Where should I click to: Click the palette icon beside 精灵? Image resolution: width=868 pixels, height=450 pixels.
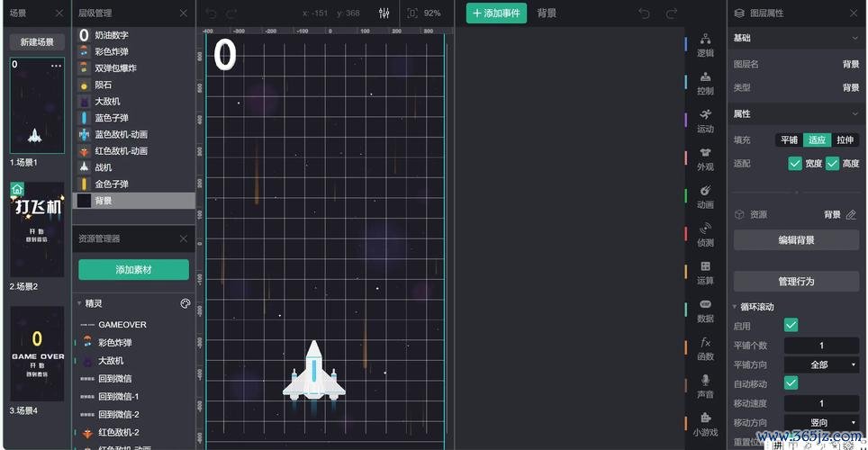185,303
